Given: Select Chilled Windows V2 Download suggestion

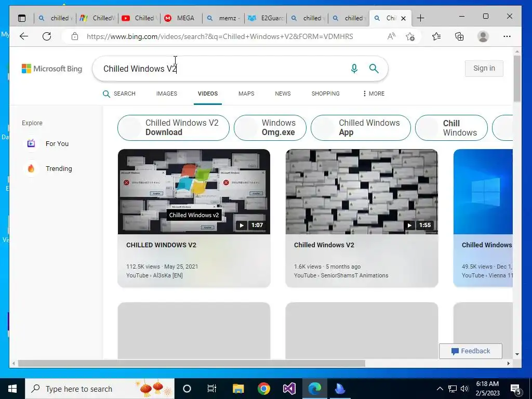Looking at the screenshot, I should 174,128.
